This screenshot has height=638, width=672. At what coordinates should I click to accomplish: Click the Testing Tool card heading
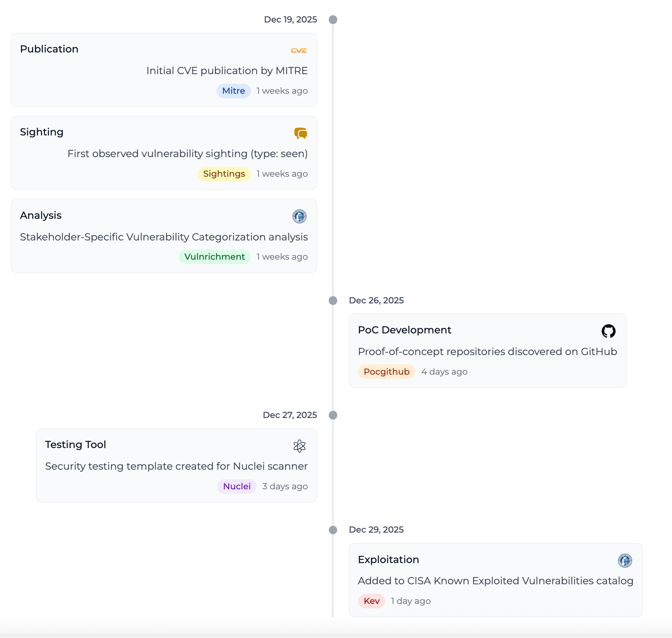pyautogui.click(x=75, y=444)
